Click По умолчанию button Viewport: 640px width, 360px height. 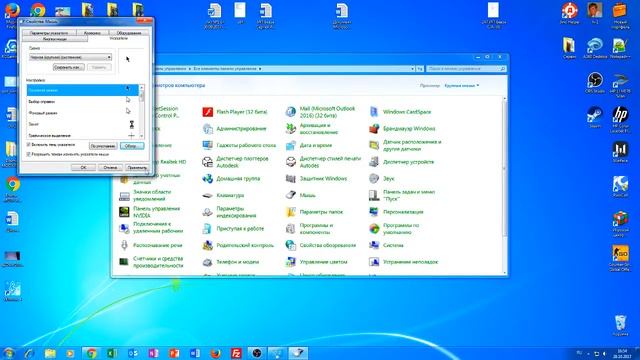pos(103,146)
